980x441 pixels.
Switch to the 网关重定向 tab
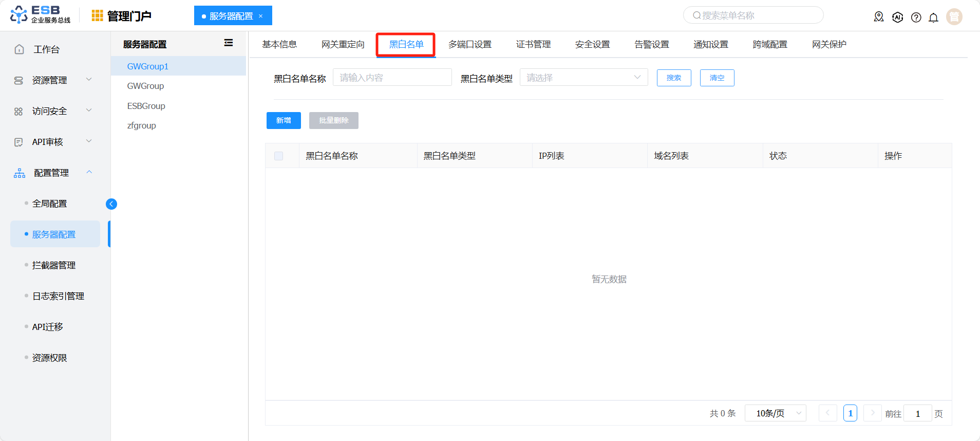pyautogui.click(x=343, y=45)
